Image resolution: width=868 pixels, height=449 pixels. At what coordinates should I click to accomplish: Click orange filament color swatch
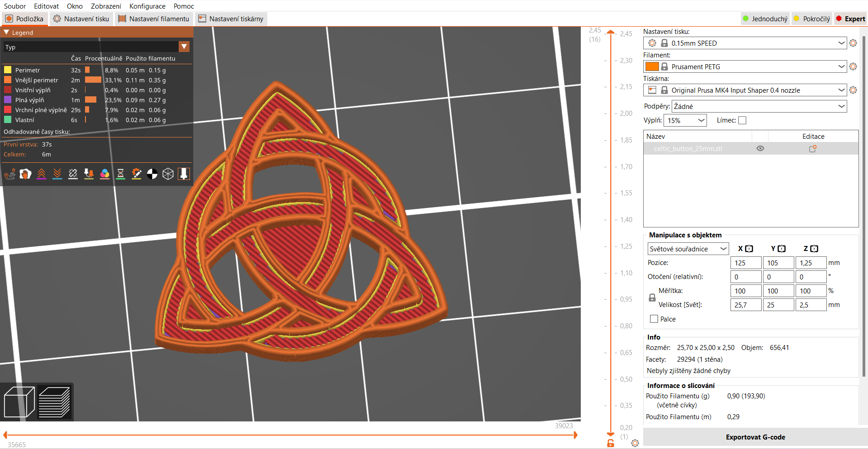click(x=652, y=66)
